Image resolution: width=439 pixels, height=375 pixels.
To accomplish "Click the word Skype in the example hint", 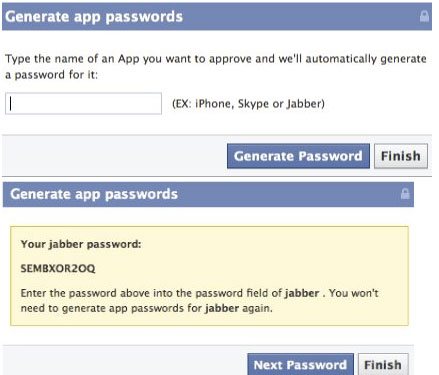I will [x=253, y=104].
